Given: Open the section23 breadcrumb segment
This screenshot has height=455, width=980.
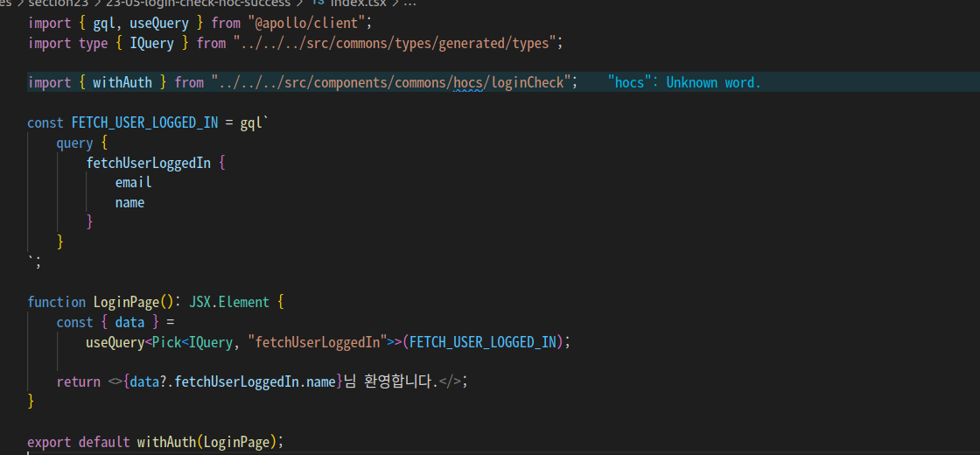Looking at the screenshot, I should 57,3.
